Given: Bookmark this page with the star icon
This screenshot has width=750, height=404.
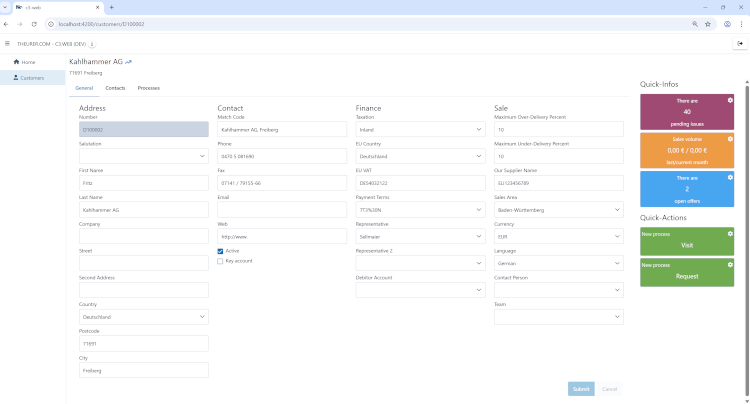Looking at the screenshot, I should tap(707, 23).
